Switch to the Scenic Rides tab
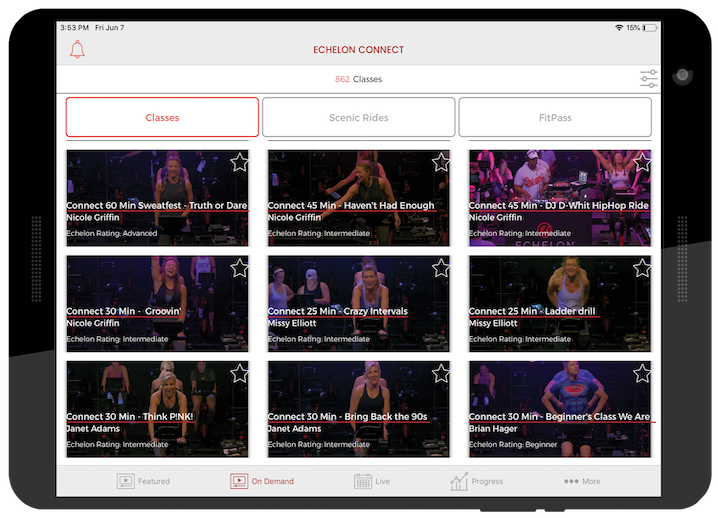The height and width of the screenshot is (518, 718). pos(358,117)
